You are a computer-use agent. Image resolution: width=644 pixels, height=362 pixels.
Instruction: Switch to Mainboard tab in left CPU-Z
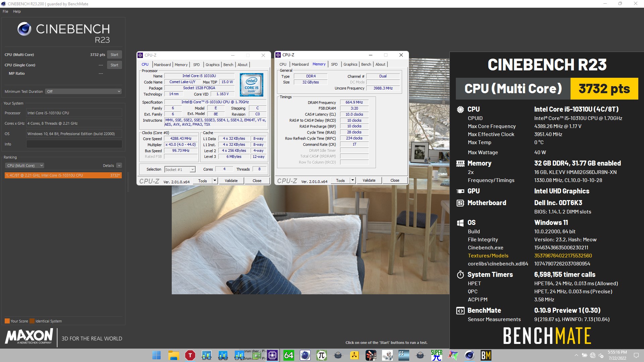tap(162, 65)
